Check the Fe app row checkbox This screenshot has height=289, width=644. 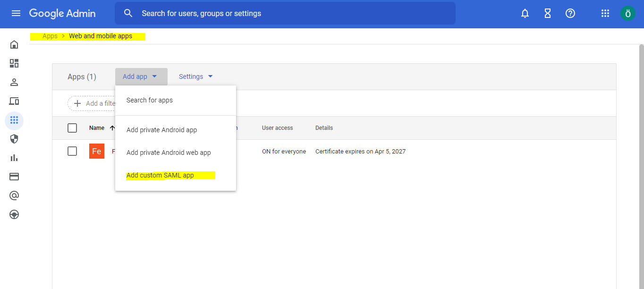(72, 151)
